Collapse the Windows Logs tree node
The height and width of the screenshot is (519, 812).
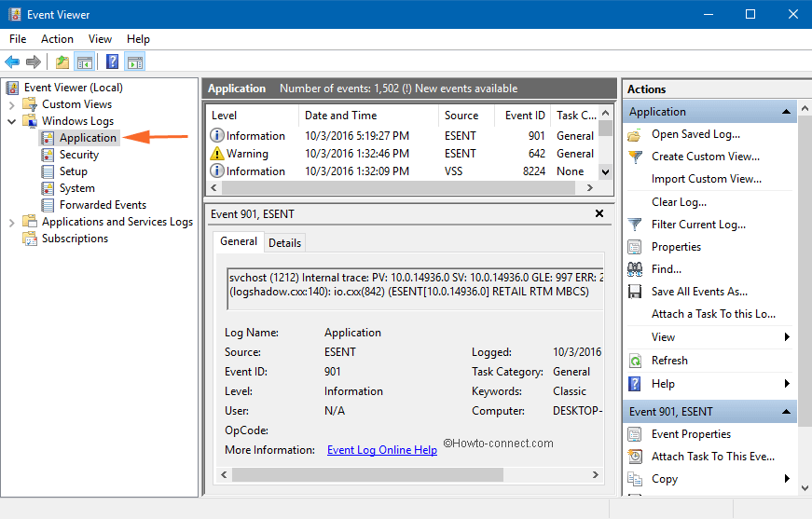click(x=12, y=122)
